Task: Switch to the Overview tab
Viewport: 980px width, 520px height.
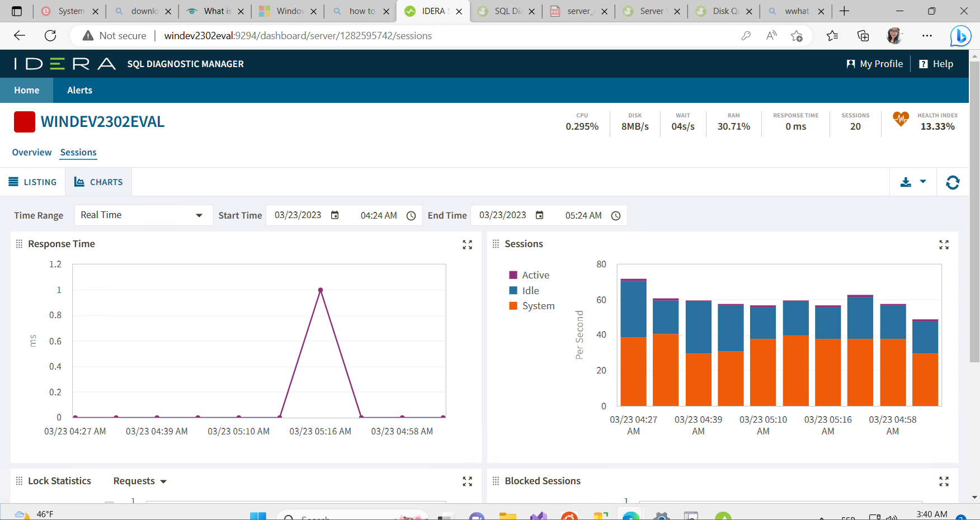Action: tap(32, 153)
